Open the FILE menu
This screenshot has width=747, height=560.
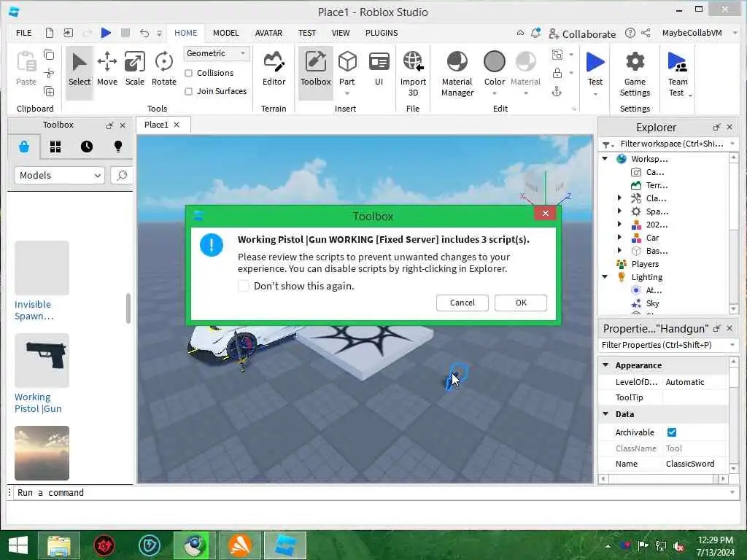24,33
